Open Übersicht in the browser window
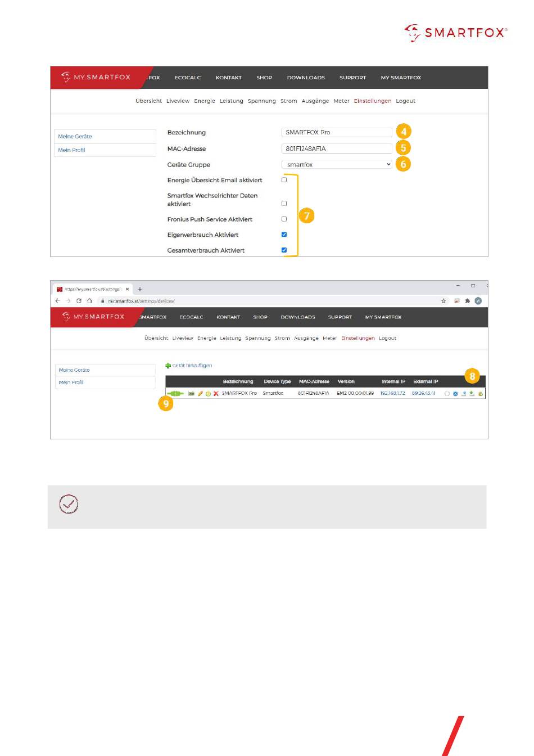This screenshot has width=534, height=756. click(156, 339)
